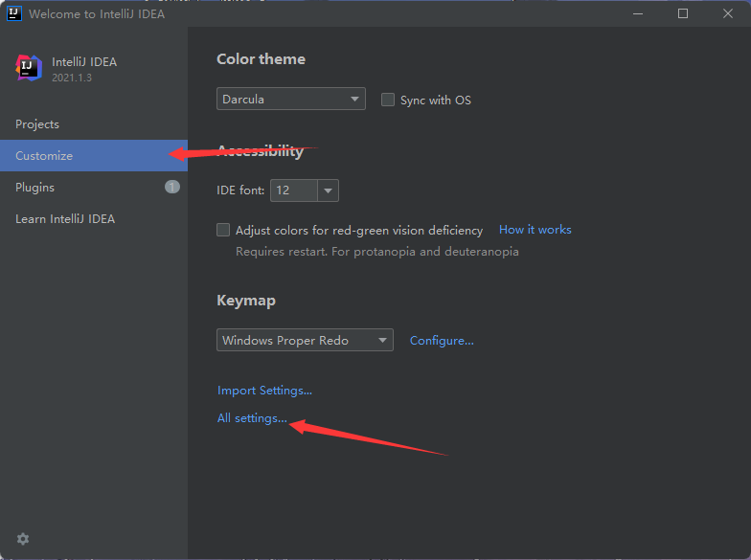
Task: Open the settings gear icon at bottom left
Action: click(x=23, y=539)
